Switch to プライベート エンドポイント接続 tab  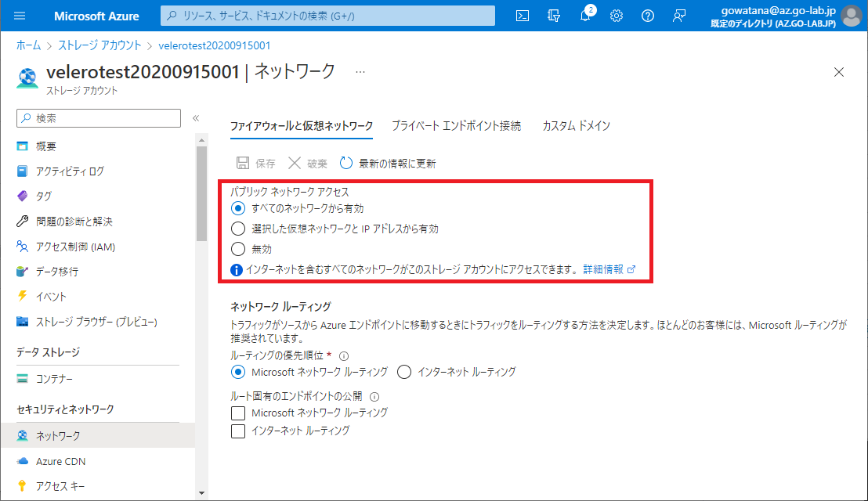(456, 126)
